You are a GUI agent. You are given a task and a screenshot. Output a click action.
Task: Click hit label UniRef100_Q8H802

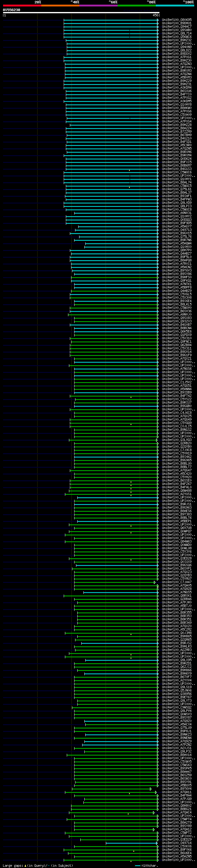177,806
